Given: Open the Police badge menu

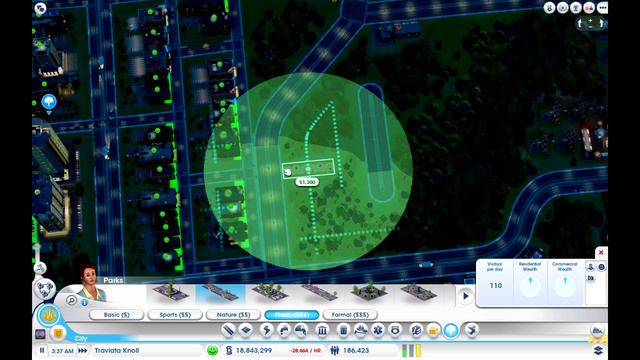Looking at the screenshot, I should click(x=395, y=330).
